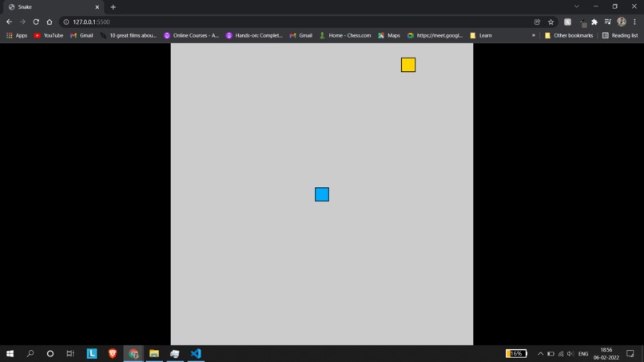Open the tab search chevron
The height and width of the screenshot is (362, 644).
(x=577, y=6)
